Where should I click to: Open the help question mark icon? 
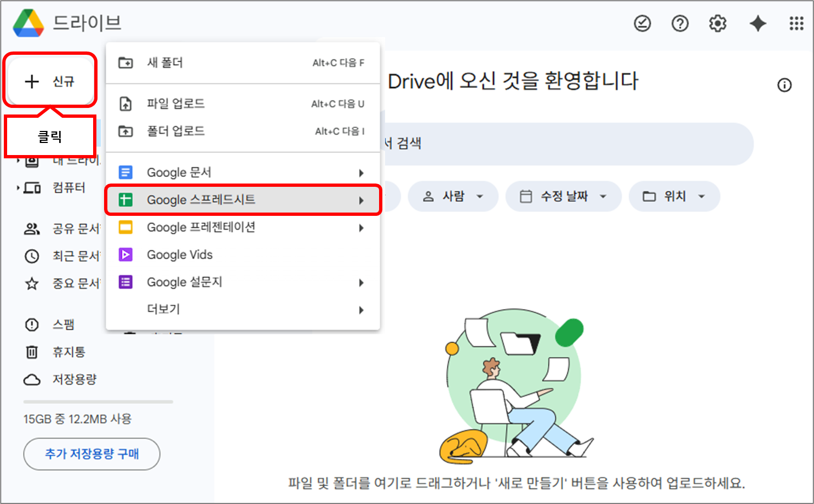(680, 24)
